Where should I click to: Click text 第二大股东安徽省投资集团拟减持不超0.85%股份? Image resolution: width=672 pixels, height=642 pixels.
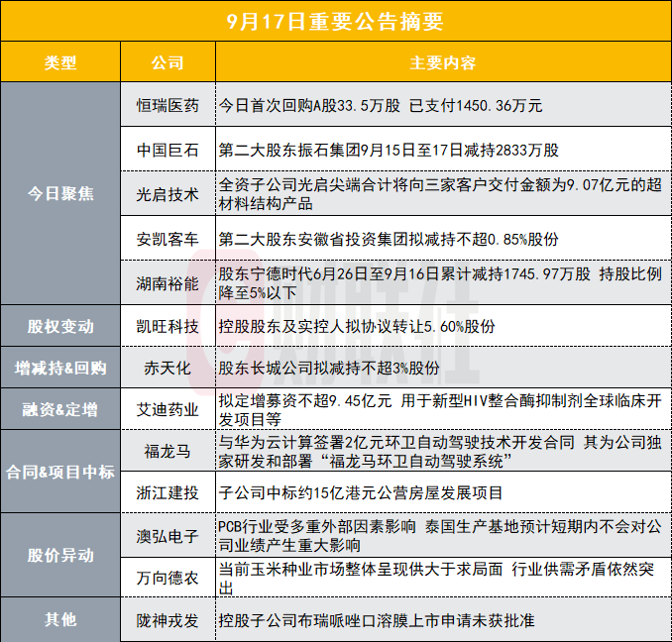click(x=389, y=239)
